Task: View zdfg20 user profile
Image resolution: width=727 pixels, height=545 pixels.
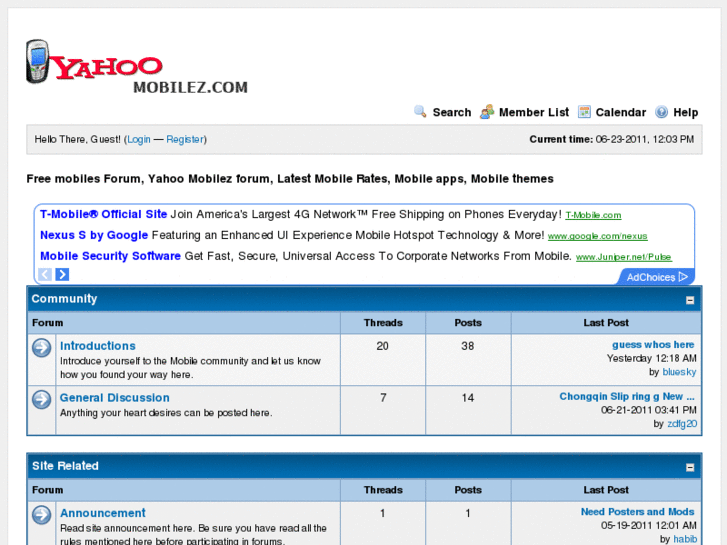Action: 682,423
